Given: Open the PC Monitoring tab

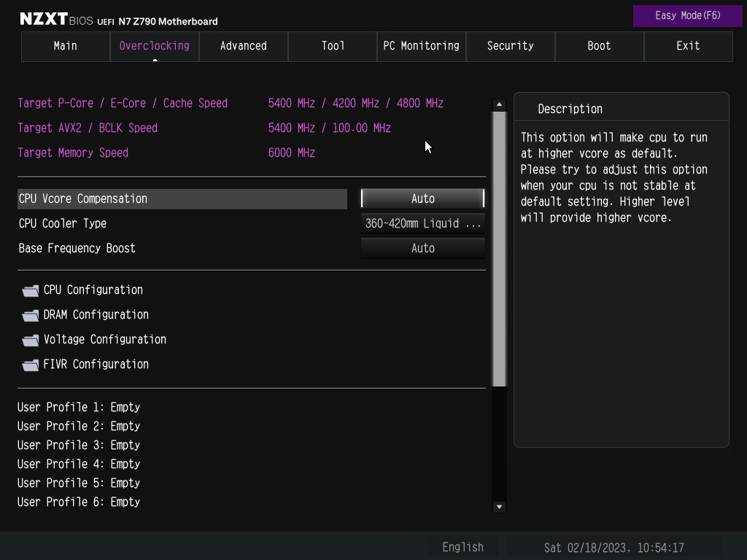Looking at the screenshot, I should 421,46.
